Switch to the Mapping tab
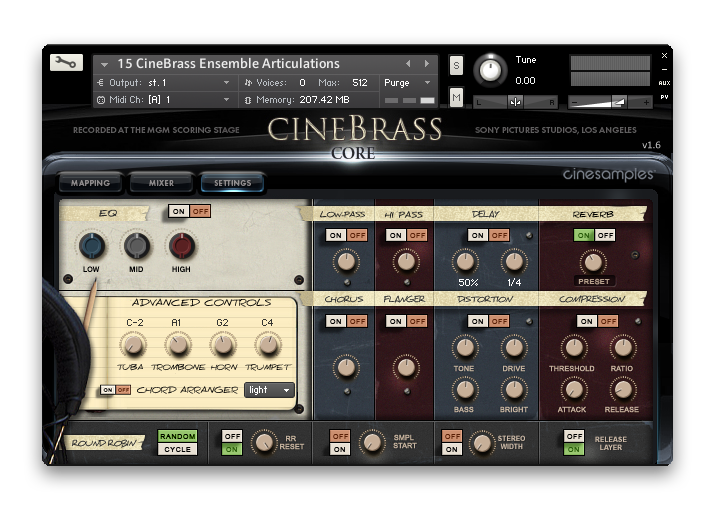The image size is (717, 514). pyautogui.click(x=91, y=183)
